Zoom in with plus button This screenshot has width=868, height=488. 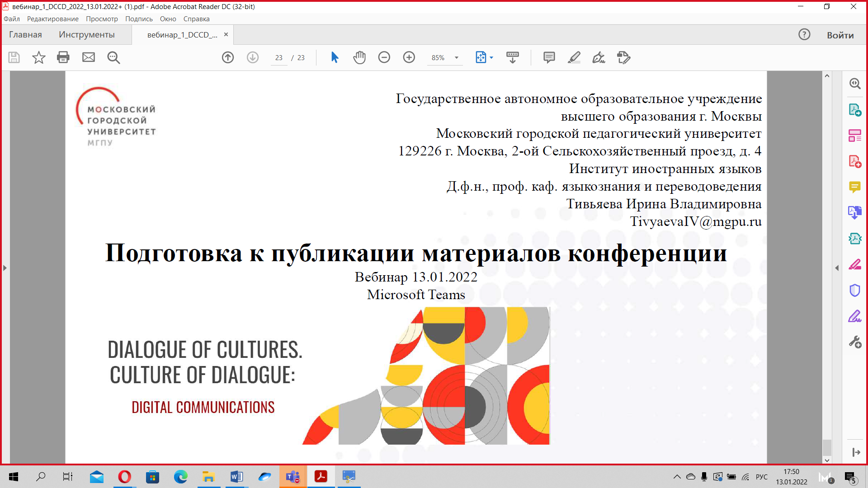click(x=409, y=57)
